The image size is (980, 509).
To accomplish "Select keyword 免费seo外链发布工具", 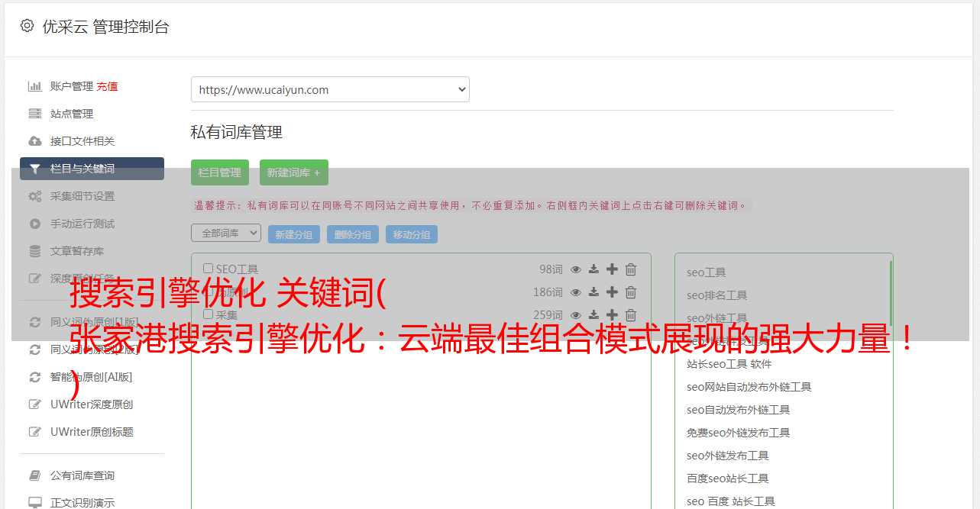I will point(738,433).
